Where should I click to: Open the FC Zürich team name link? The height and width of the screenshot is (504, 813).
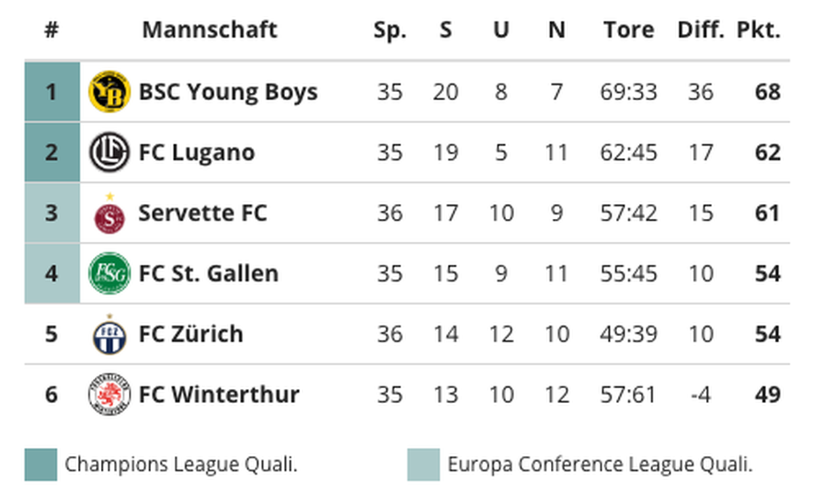(191, 334)
